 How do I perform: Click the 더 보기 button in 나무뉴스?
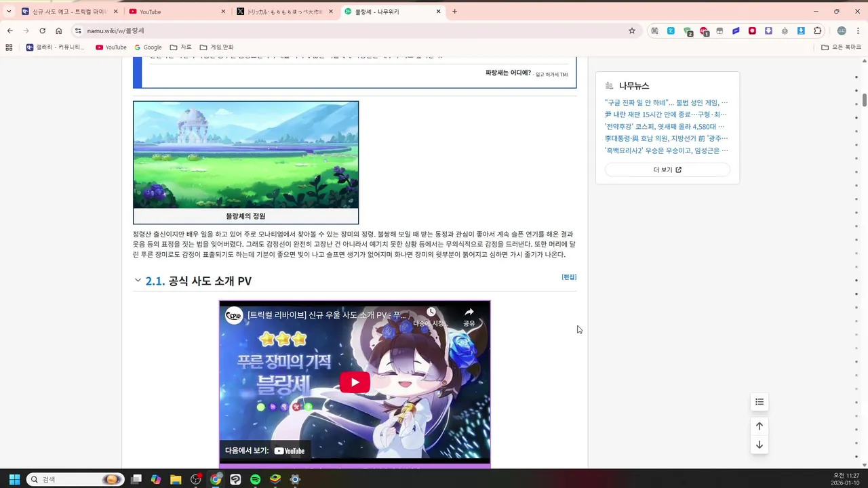(x=667, y=170)
